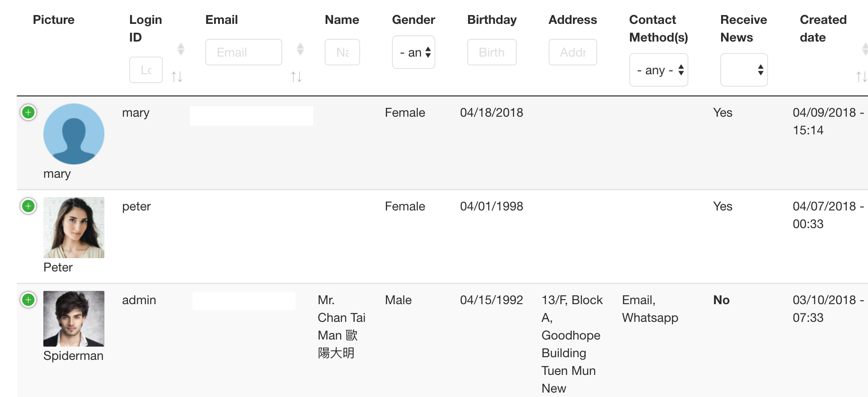The width and height of the screenshot is (868, 397).
Task: Expand peter's row with green plus icon
Action: tap(28, 206)
